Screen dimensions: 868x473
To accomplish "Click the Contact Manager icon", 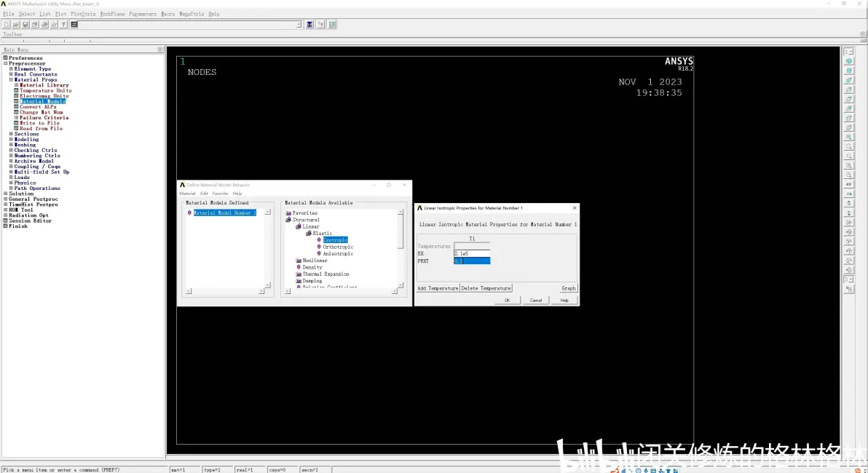I will pyautogui.click(x=332, y=24).
